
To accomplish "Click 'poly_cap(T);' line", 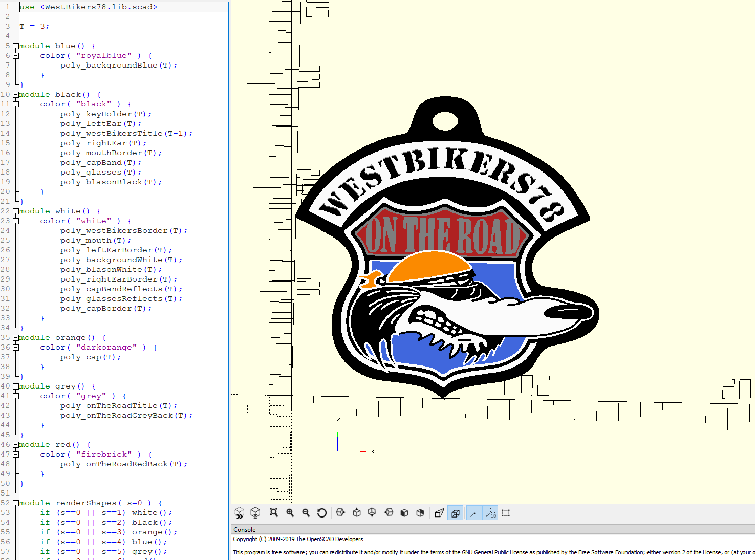I will [91, 357].
